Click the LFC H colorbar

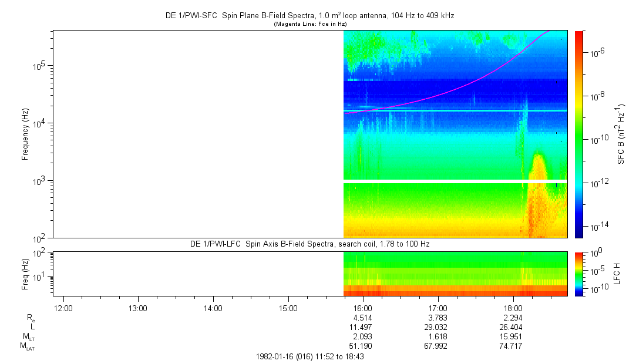tap(579, 274)
